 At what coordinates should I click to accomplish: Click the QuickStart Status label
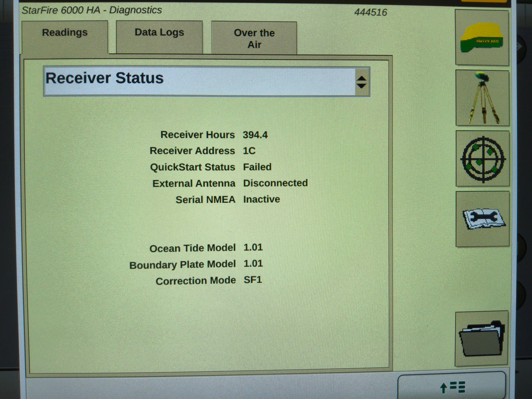(x=193, y=167)
